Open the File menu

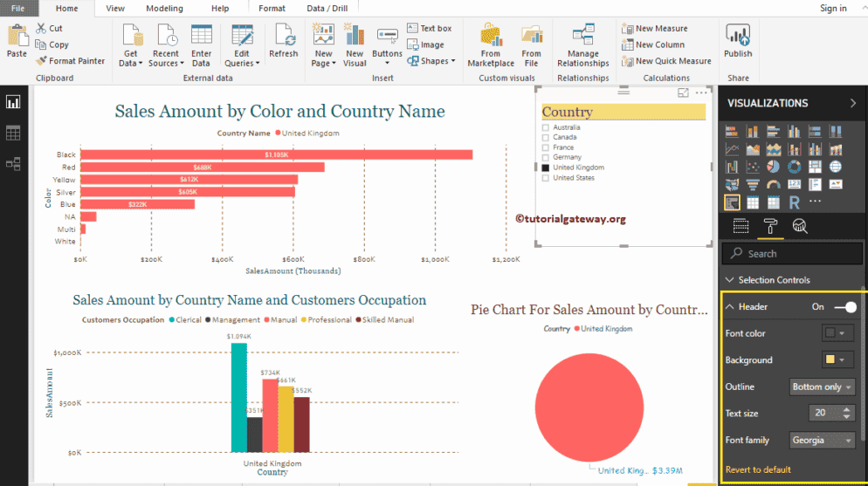click(x=18, y=9)
